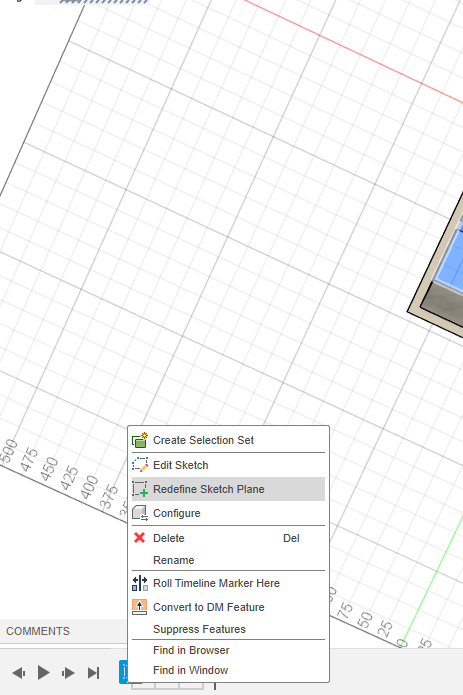Select Edit Sketch in context menu
Image resolution: width=463 pixels, height=695 pixels.
pyautogui.click(x=228, y=465)
